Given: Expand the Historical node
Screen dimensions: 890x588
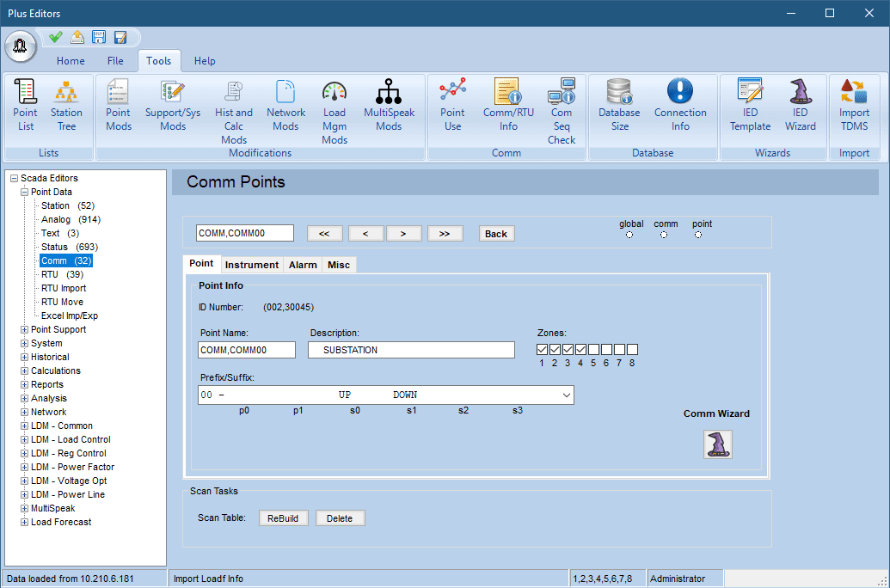Looking at the screenshot, I should click(x=24, y=357).
